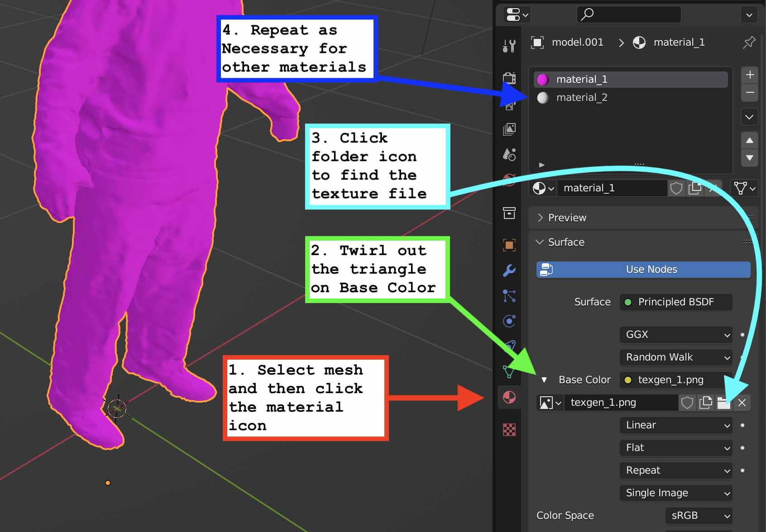Open the View Layer properties tab

(509, 129)
